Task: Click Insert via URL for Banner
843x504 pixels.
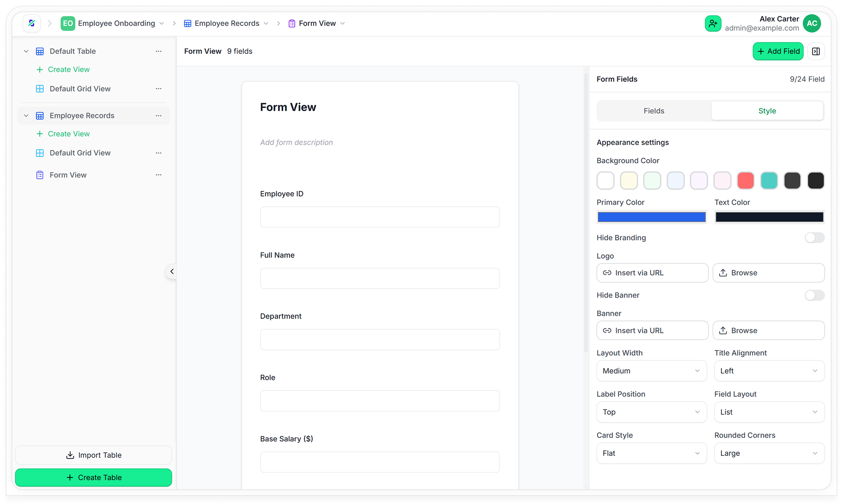Action: [652, 330]
